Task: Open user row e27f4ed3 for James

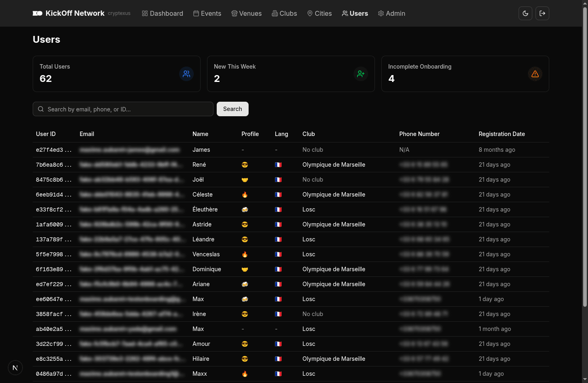Action: [x=54, y=150]
